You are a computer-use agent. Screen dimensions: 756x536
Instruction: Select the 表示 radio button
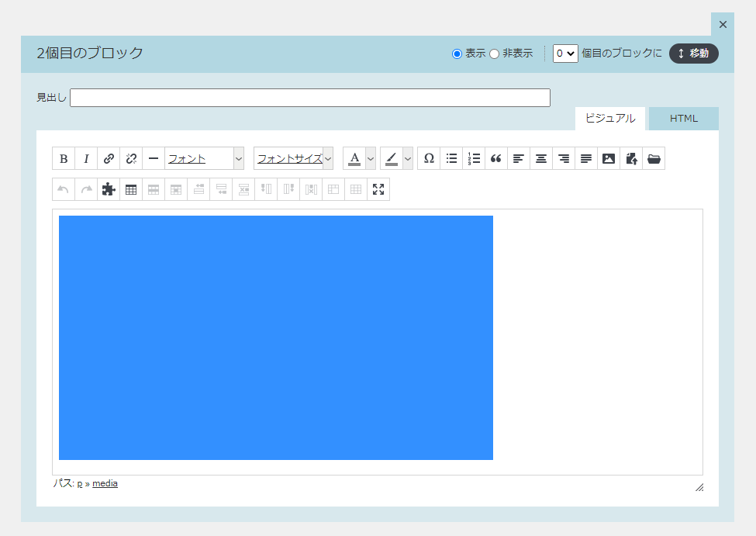click(x=457, y=54)
